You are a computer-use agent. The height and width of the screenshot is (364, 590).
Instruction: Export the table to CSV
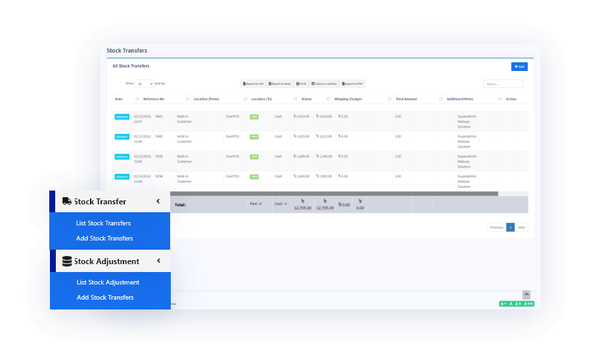click(x=253, y=84)
